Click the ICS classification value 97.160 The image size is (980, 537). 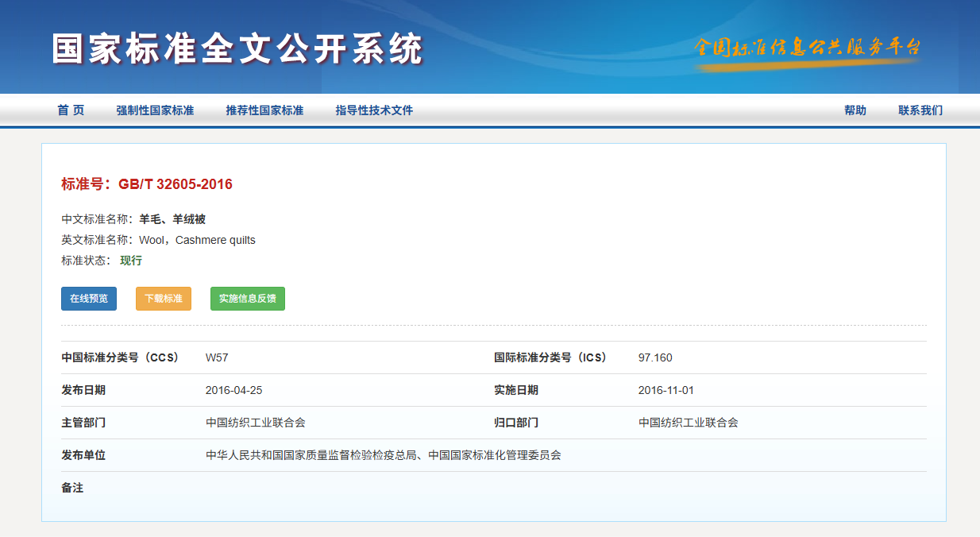655,357
